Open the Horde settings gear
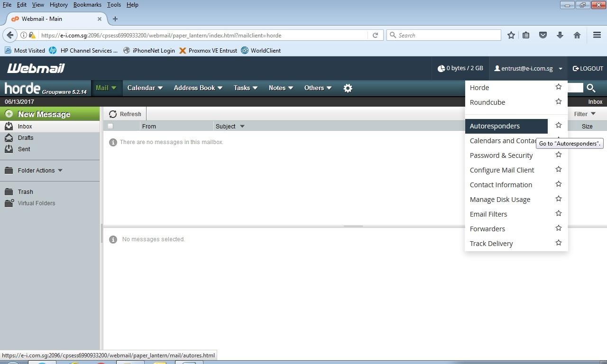Screen dimensions: 607x364 (x=348, y=88)
